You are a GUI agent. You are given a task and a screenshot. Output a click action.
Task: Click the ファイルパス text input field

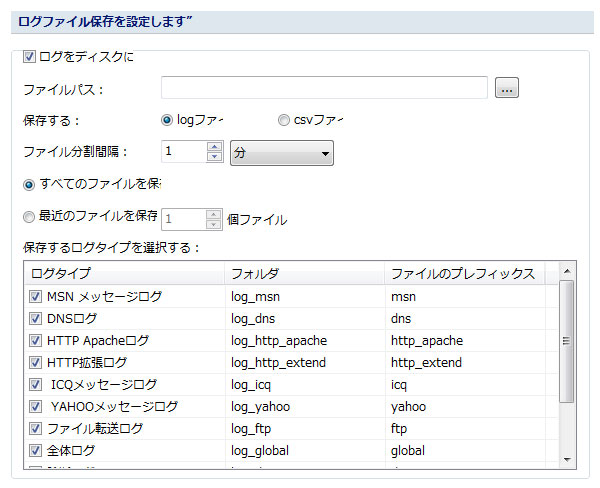(x=323, y=88)
